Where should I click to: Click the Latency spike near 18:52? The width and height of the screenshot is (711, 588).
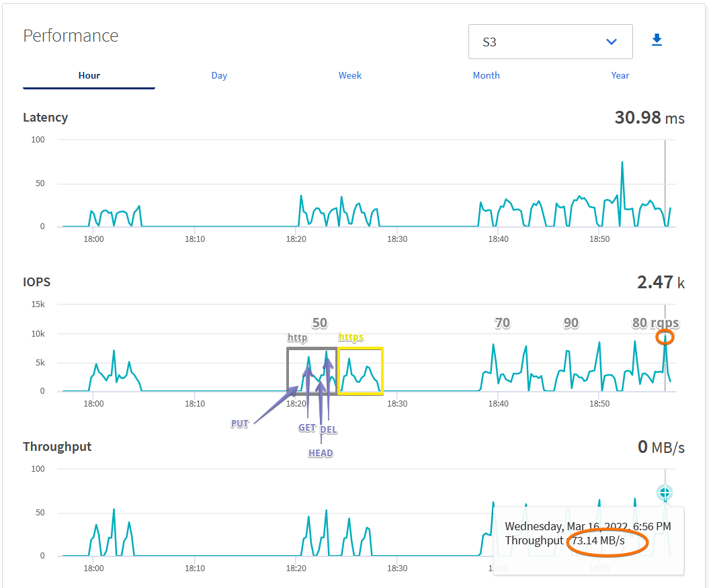pos(622,163)
